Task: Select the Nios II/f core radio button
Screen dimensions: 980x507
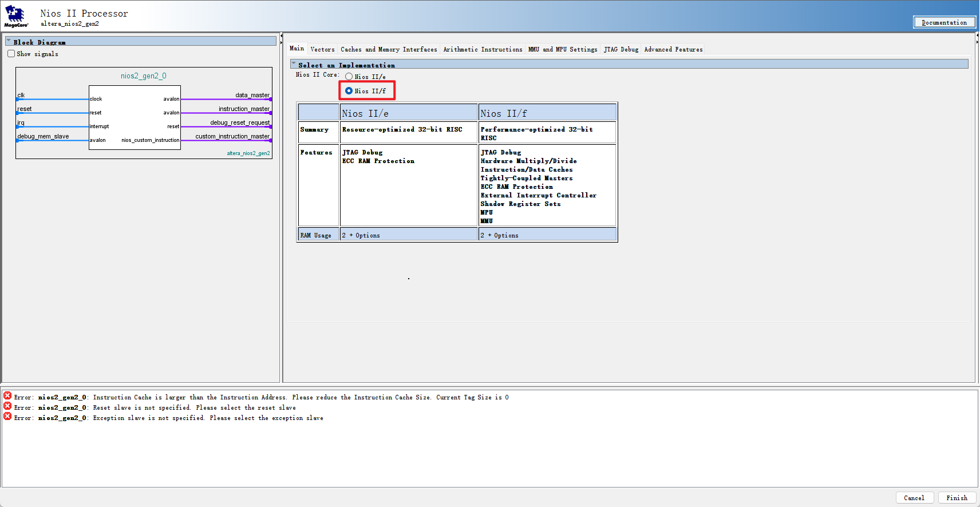Action: 349,91
